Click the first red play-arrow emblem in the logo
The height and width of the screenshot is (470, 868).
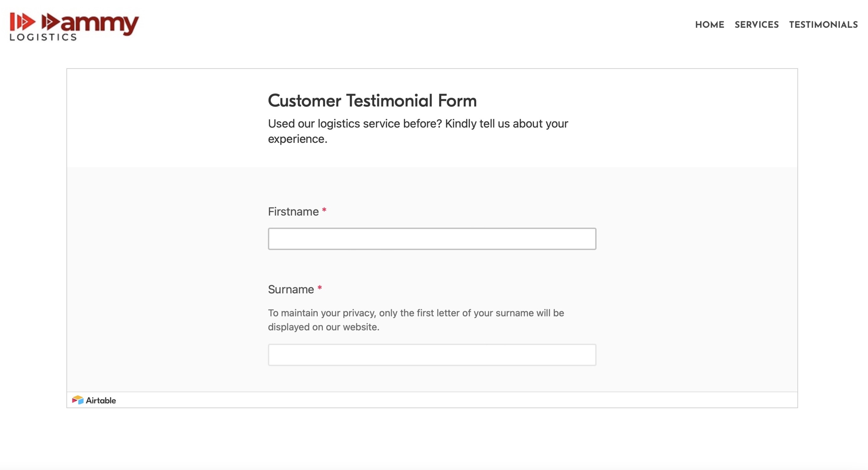[x=23, y=22]
